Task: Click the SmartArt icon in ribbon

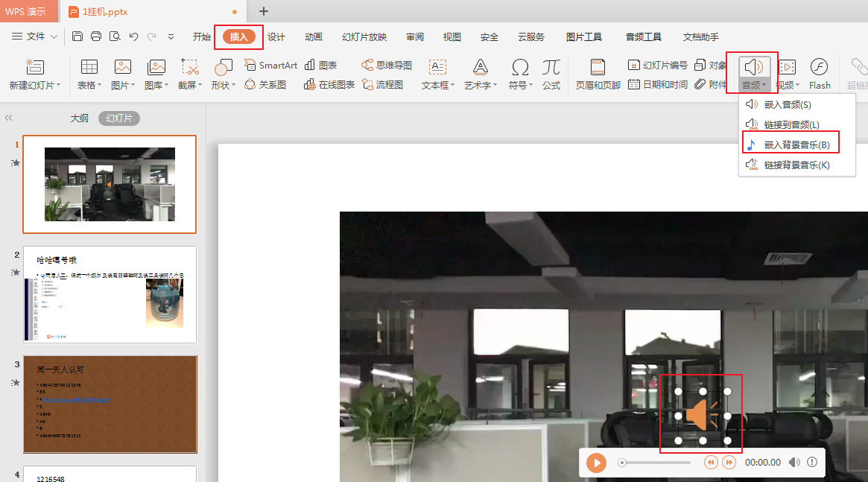Action: pyautogui.click(x=250, y=66)
